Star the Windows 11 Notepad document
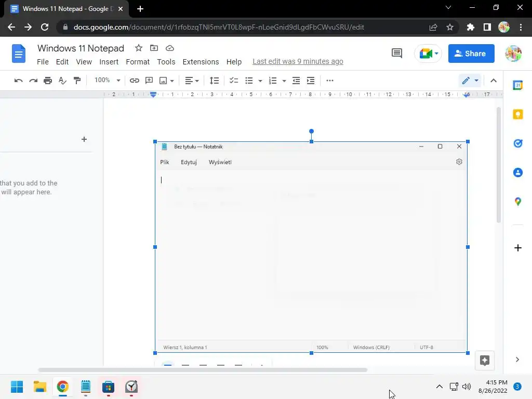The height and width of the screenshot is (399, 532). coord(138,48)
